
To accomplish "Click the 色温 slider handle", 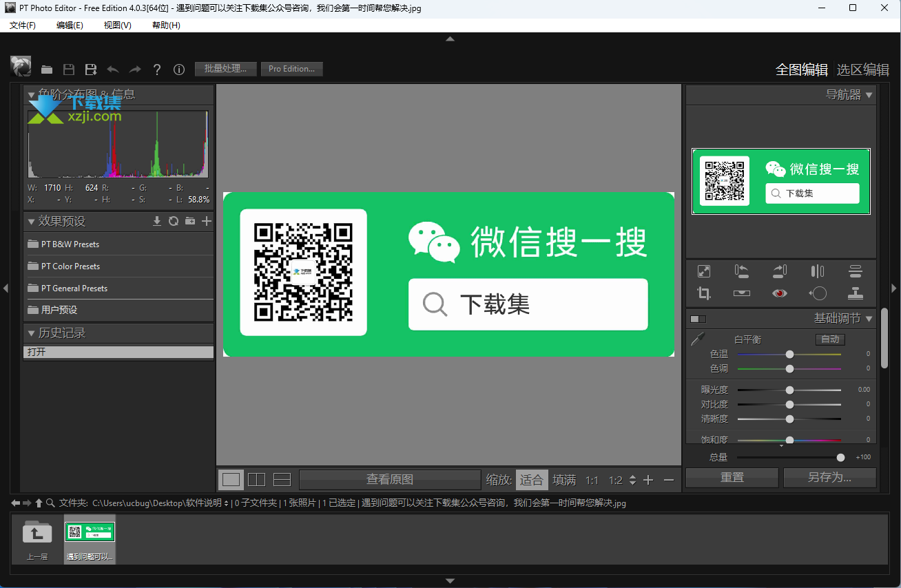I will [x=789, y=354].
